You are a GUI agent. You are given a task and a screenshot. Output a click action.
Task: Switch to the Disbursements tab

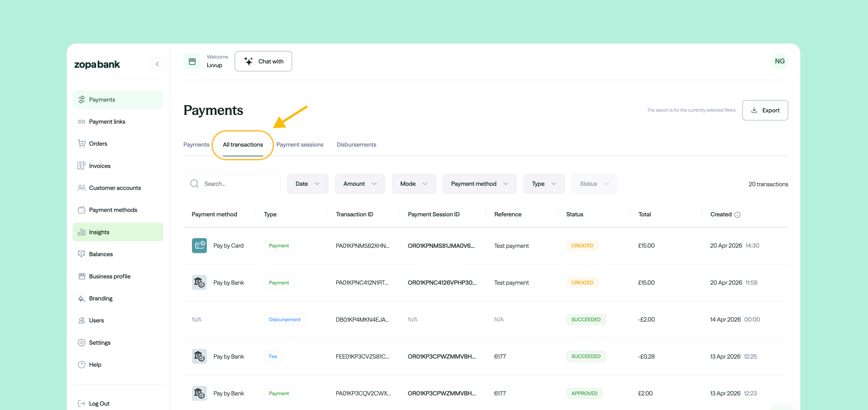pyautogui.click(x=356, y=145)
